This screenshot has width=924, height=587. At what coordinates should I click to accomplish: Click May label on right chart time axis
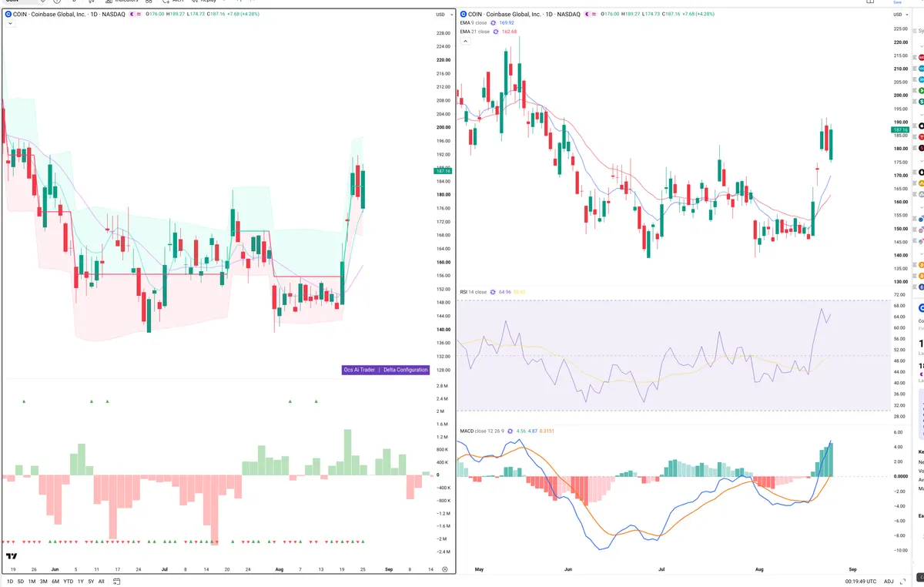(480, 569)
